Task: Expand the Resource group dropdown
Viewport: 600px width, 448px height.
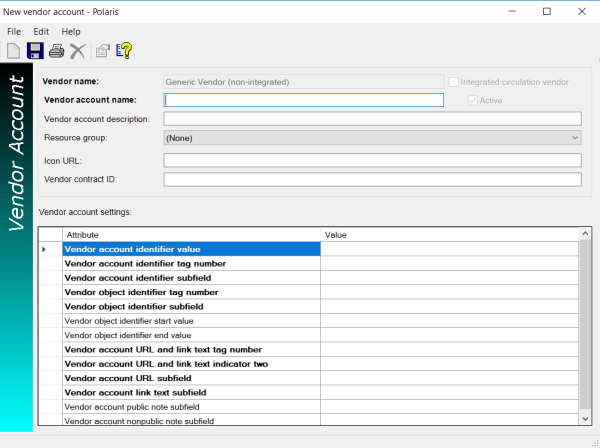Action: tap(574, 138)
